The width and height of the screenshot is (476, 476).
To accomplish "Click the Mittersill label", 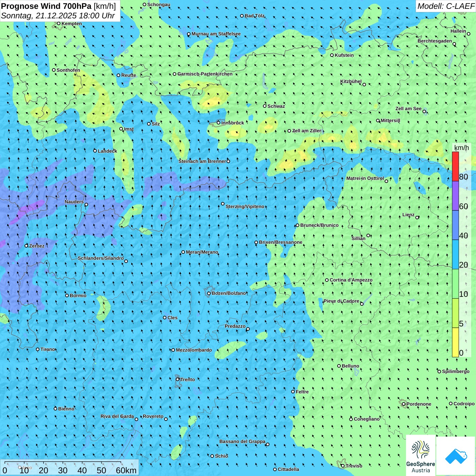I will (x=390, y=120).
